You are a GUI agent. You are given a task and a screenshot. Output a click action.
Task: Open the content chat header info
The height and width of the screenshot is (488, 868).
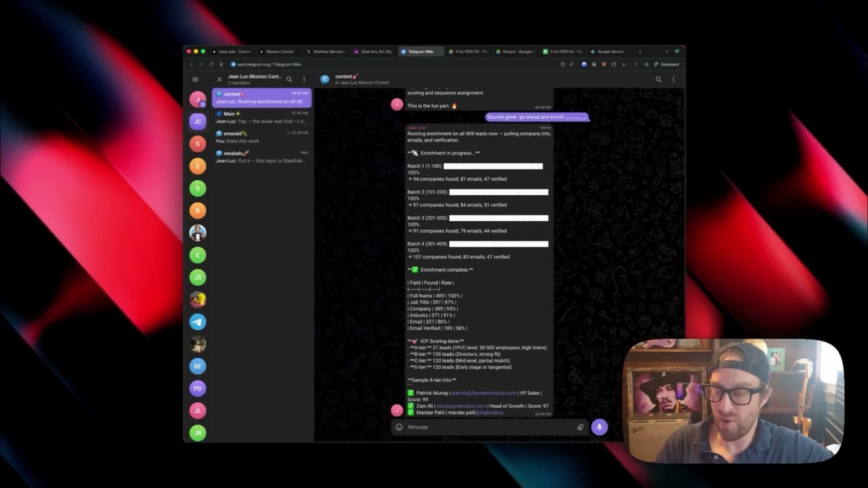pos(362,79)
